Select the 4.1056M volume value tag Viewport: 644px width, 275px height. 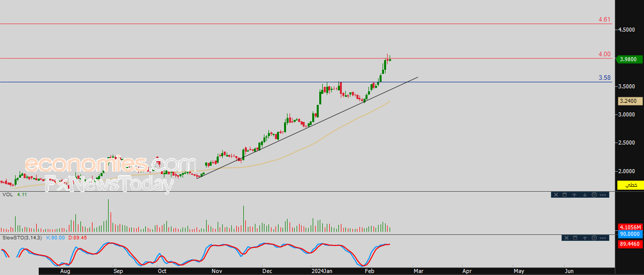click(630, 227)
